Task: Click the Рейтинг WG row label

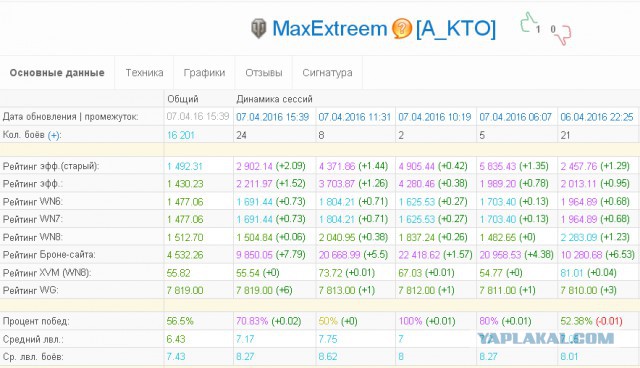Action: tap(31, 290)
